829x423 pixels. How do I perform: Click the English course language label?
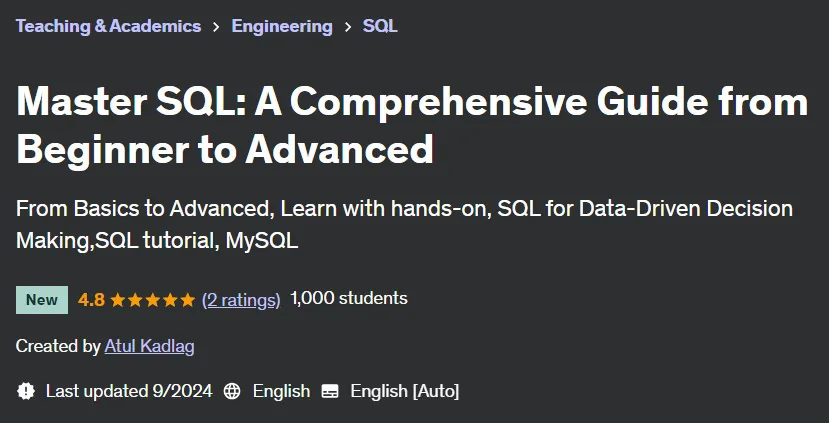[281, 391]
